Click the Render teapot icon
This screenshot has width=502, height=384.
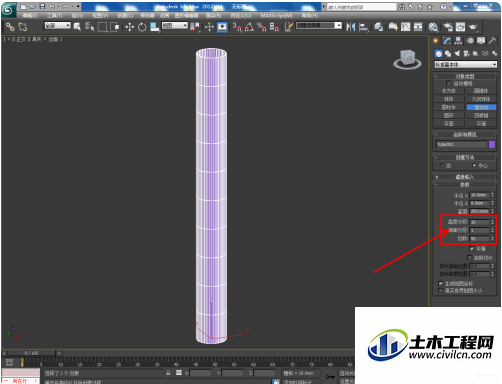click(x=473, y=27)
